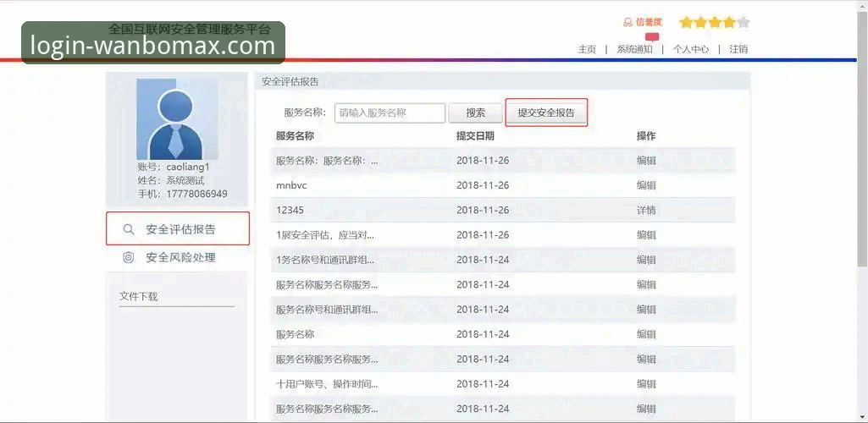Click the 搜索 button
The image size is (868, 423).
point(476,113)
